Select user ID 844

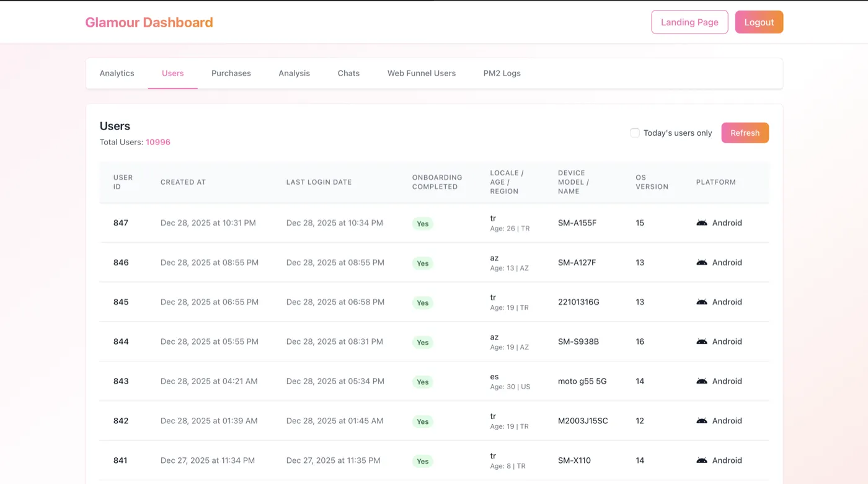pyautogui.click(x=121, y=341)
